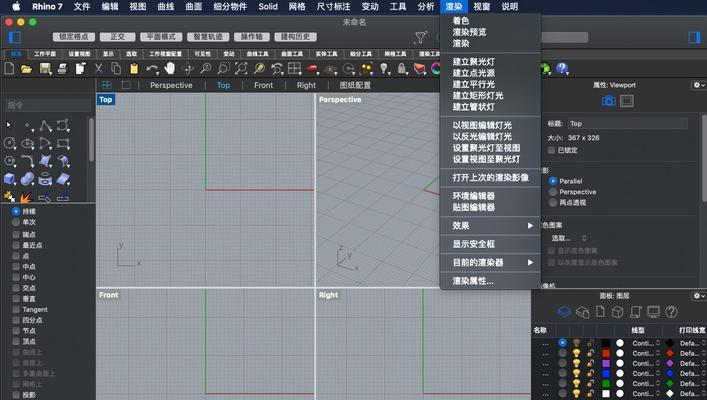This screenshot has width=707, height=400.
Task: Open the 文件 menu in menu bar
Action: (82, 6)
